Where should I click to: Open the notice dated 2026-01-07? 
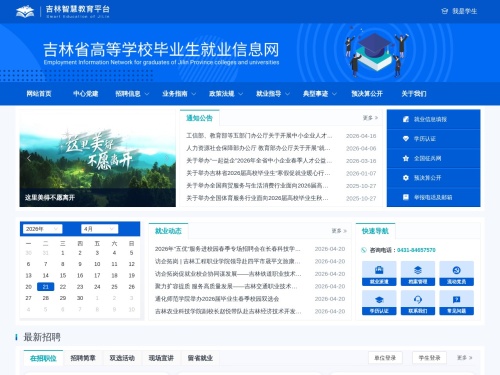click(x=258, y=173)
